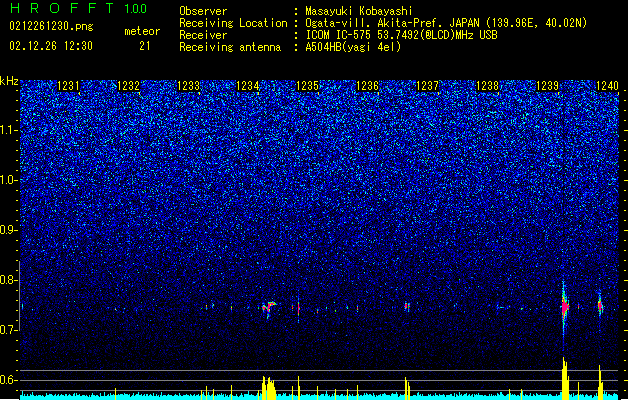Click the 1235 time marker
The width and height of the screenshot is (629, 400).
(x=308, y=86)
